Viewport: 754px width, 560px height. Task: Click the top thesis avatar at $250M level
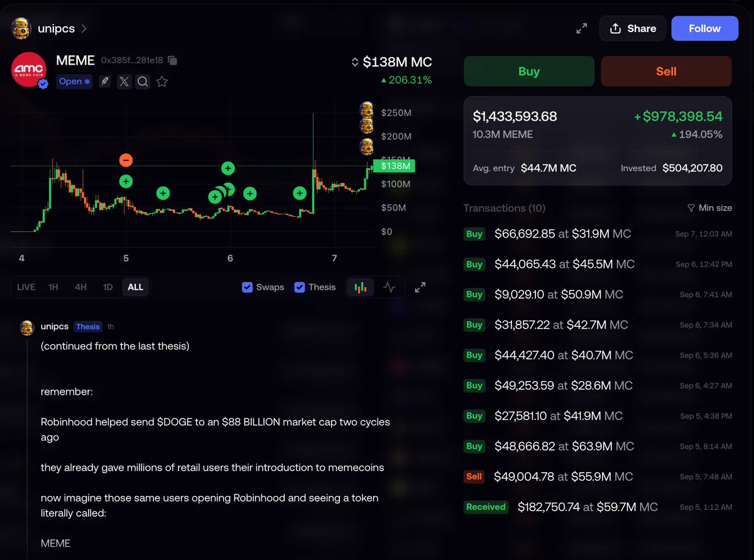[x=366, y=111]
